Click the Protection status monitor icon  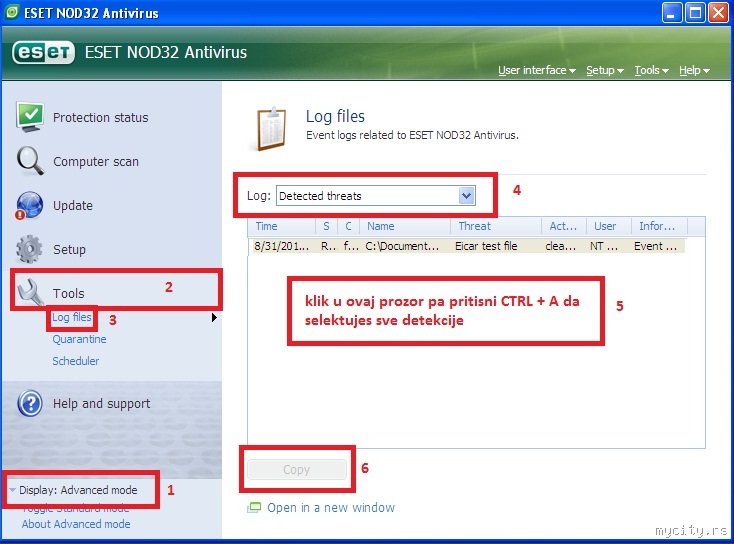click(29, 116)
